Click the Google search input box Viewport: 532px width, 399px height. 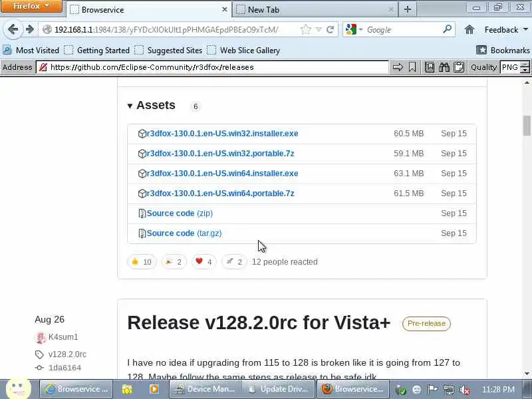click(402, 30)
